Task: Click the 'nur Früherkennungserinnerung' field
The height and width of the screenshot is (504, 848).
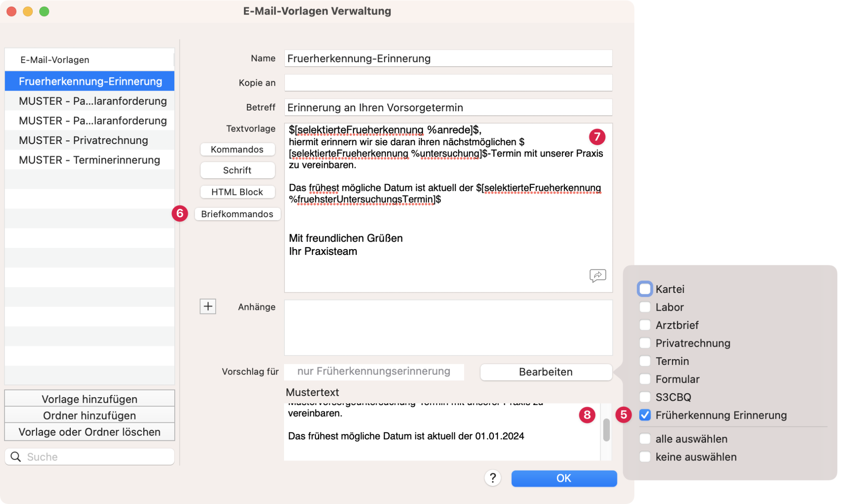Action: pyautogui.click(x=374, y=372)
